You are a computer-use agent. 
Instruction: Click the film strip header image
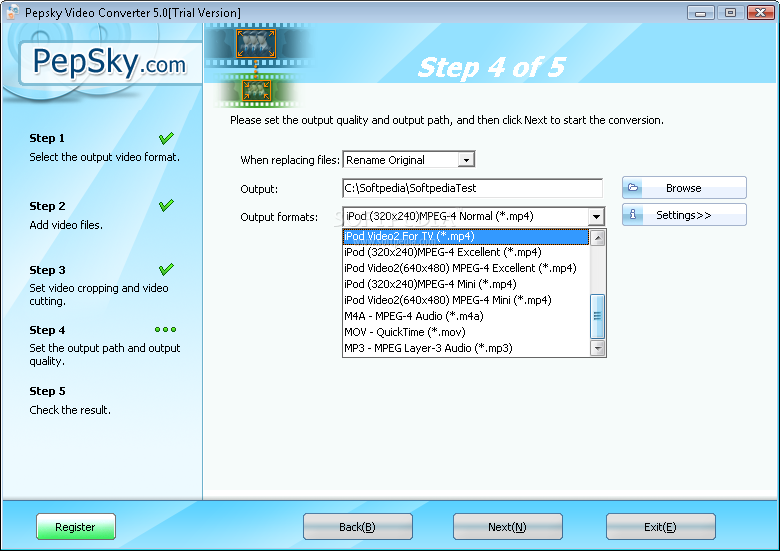click(258, 66)
